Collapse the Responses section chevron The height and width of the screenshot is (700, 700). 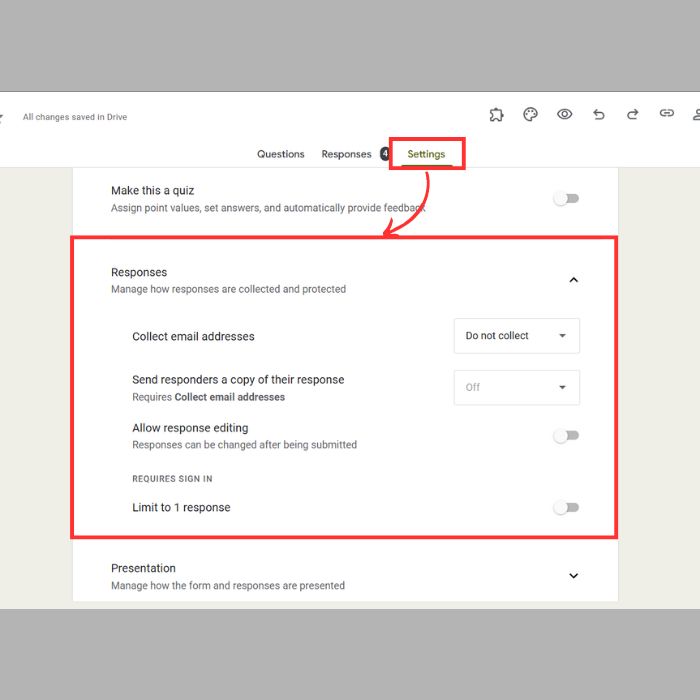pyautogui.click(x=574, y=280)
